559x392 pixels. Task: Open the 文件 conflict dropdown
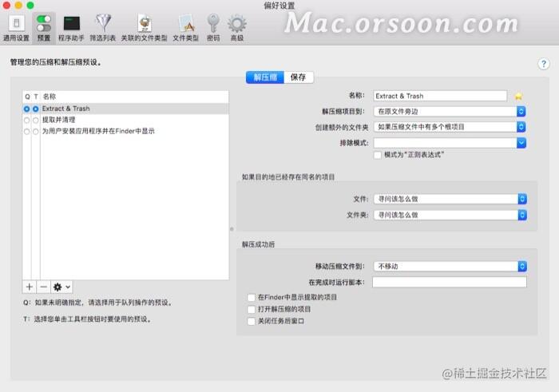pos(450,199)
